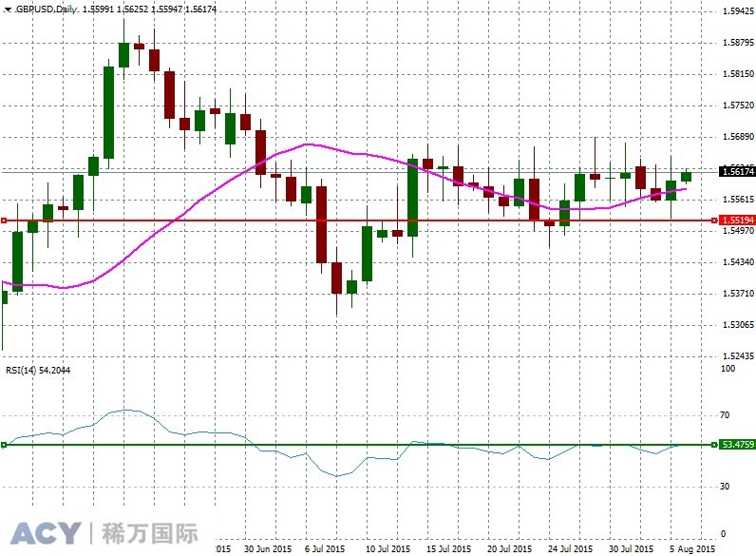Click the price scale value 1.54970

(738, 231)
